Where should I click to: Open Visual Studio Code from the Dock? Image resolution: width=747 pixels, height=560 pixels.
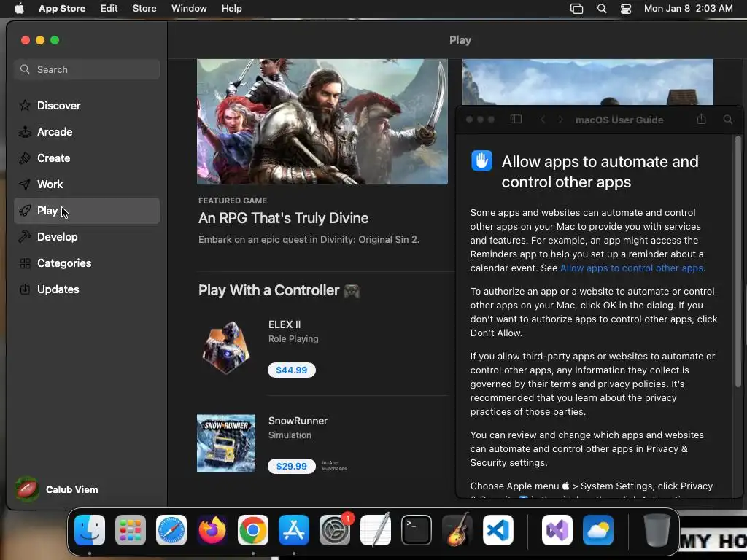tap(498, 530)
